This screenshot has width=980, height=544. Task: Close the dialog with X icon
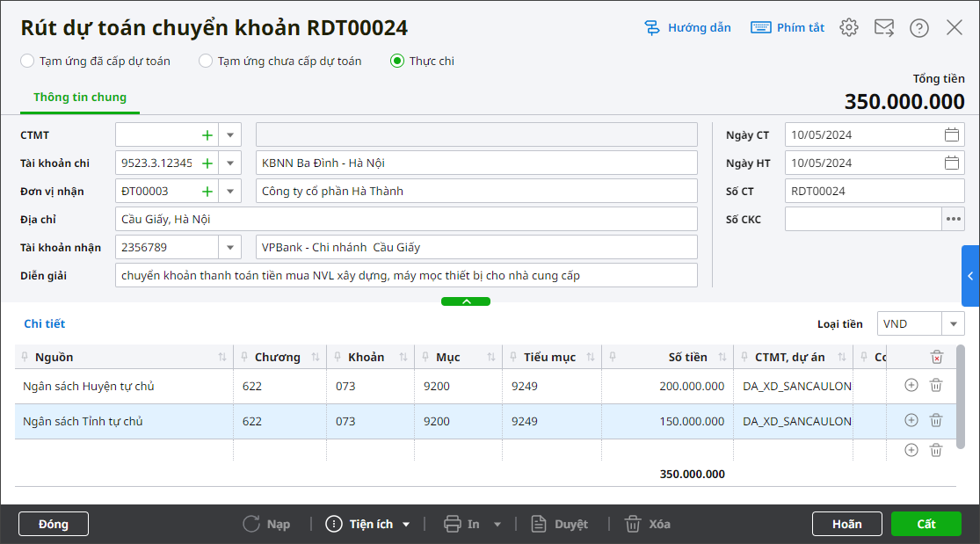(954, 27)
